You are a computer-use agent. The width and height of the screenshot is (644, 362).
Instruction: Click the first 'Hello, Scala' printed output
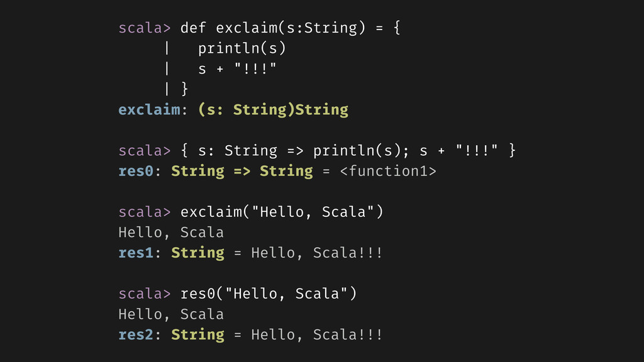click(x=171, y=233)
